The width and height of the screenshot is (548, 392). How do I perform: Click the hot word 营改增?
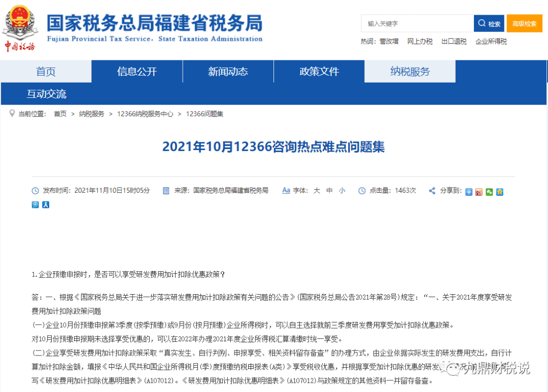pyautogui.click(x=389, y=41)
